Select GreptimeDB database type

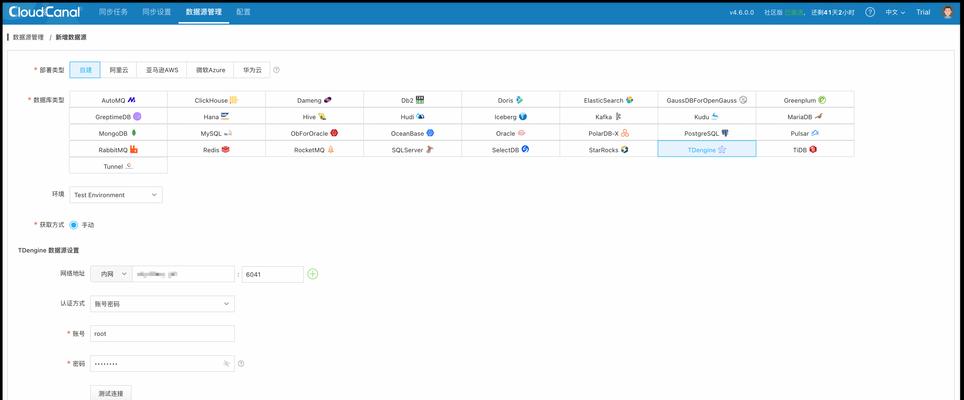[118, 116]
